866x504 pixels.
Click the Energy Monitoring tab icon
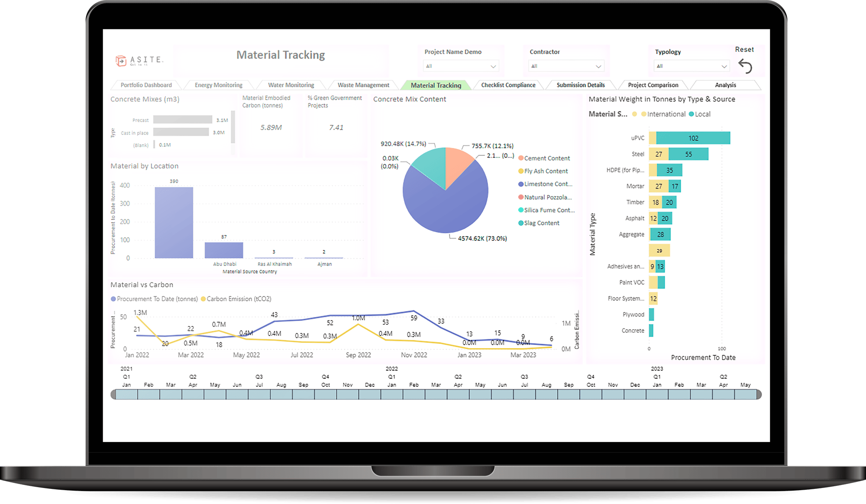218,84
